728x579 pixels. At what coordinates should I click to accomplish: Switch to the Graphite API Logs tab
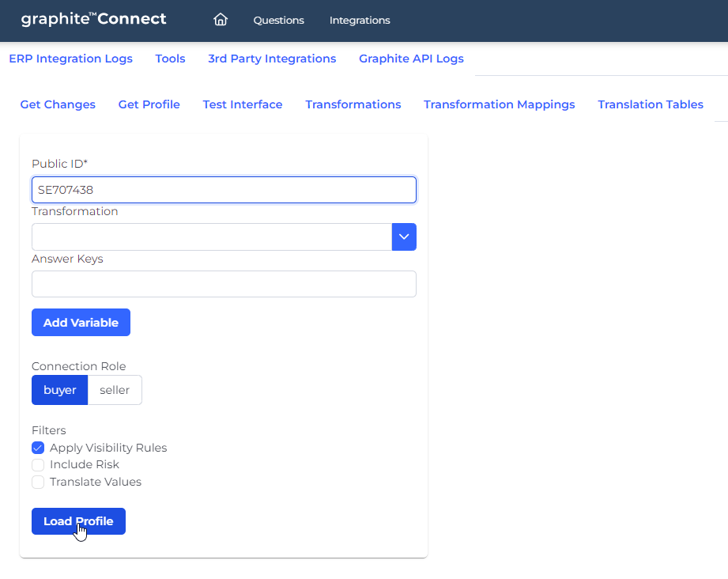[411, 59]
